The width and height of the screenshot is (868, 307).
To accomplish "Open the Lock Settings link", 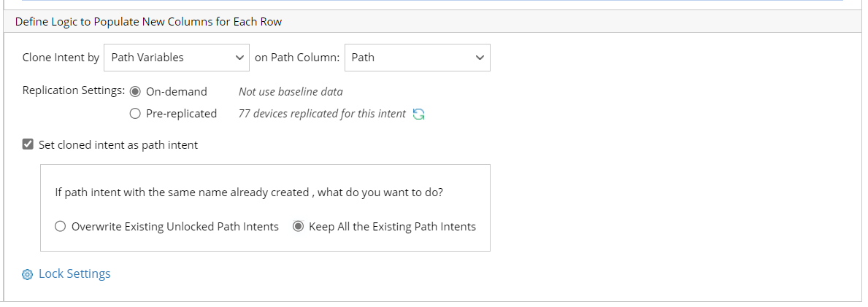I will point(74,274).
